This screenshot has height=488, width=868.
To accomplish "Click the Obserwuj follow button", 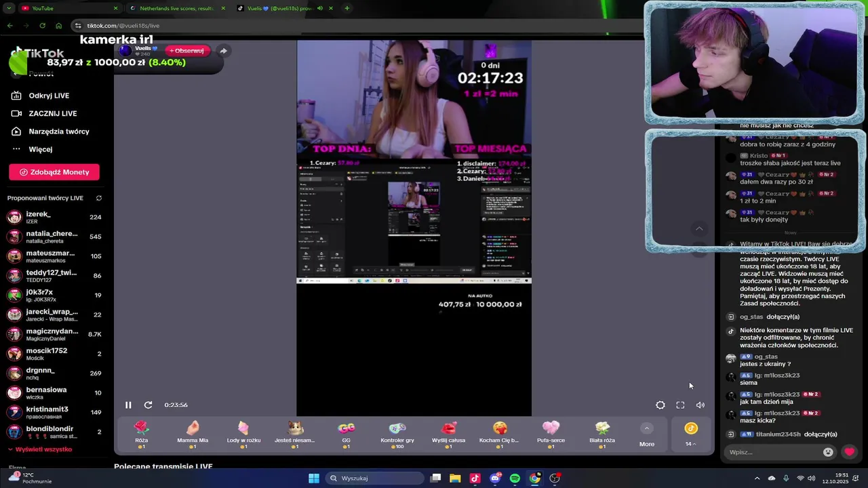I will tap(186, 51).
